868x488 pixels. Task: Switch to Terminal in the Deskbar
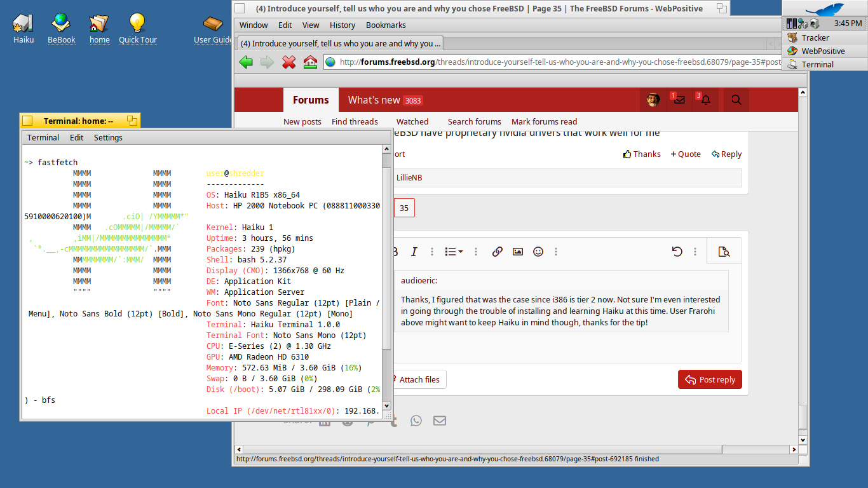817,64
